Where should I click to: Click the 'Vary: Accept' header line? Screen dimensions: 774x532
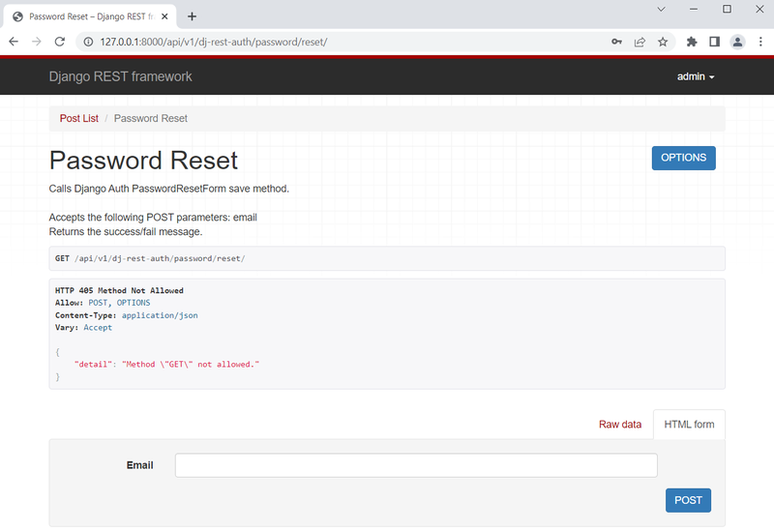(83, 328)
